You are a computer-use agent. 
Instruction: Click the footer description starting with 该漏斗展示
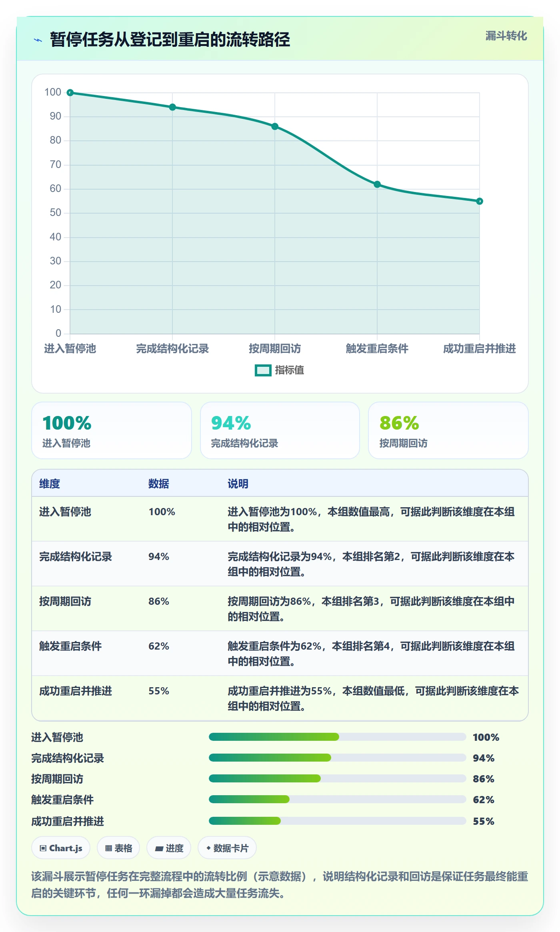click(x=280, y=885)
